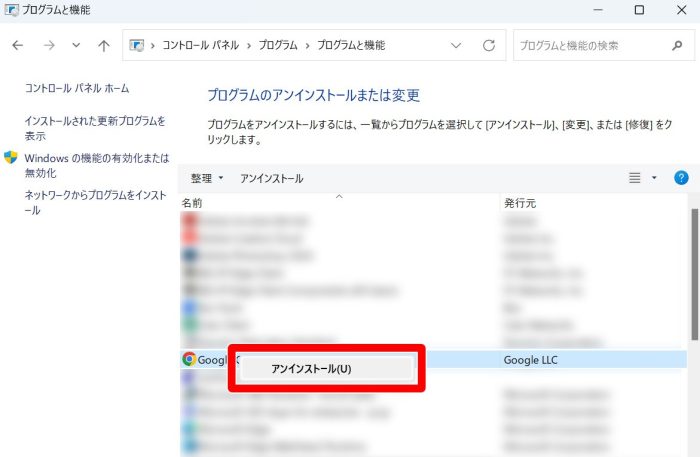Click the search magnifier icon
This screenshot has width=700, height=457.
[x=677, y=46]
